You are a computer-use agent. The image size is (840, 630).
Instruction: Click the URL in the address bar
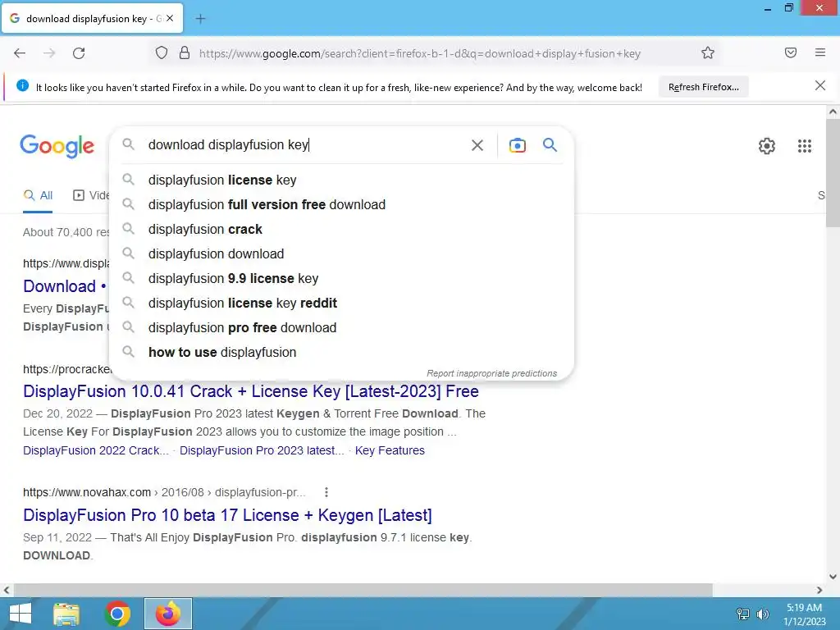pos(419,53)
